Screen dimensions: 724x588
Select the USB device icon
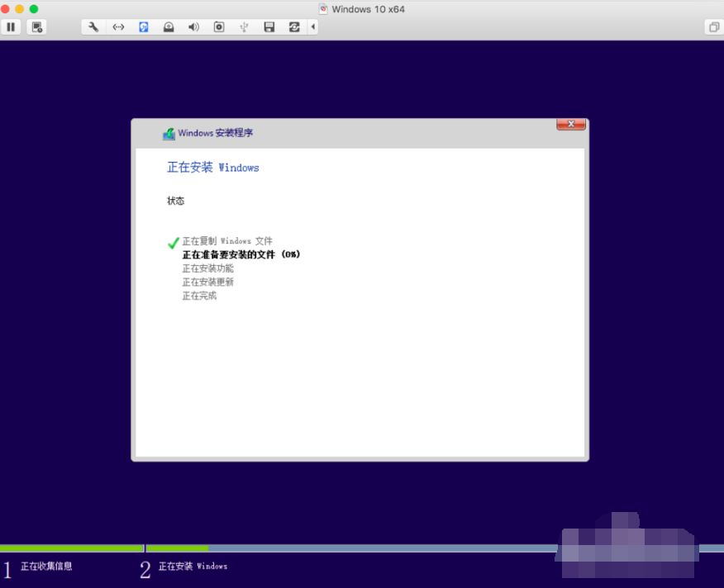pyautogui.click(x=244, y=26)
